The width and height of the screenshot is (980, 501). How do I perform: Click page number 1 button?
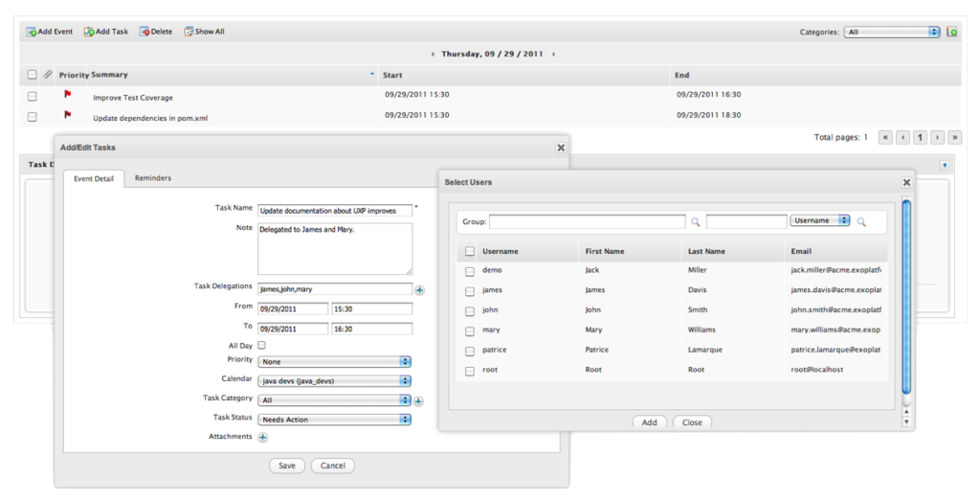click(920, 138)
